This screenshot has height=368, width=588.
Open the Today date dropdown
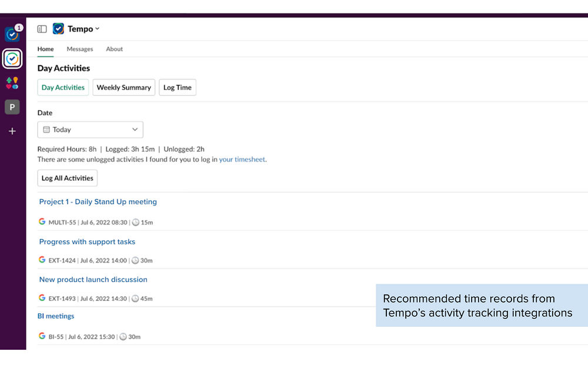tap(91, 130)
